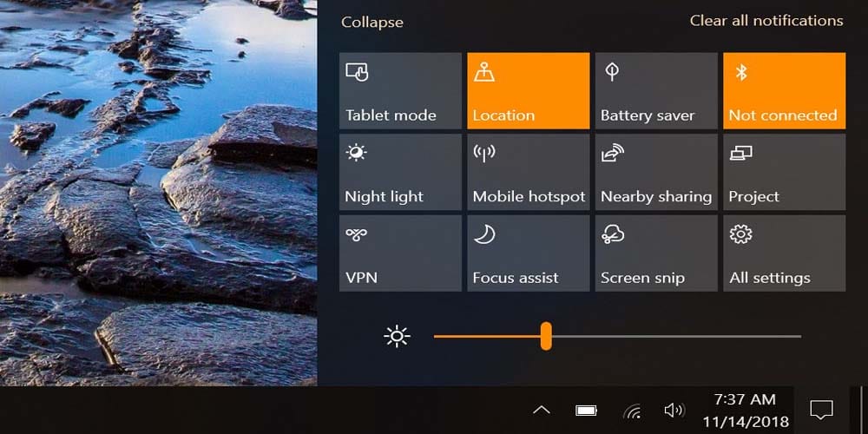The height and width of the screenshot is (434, 868).
Task: Start a Screen snip
Action: click(655, 253)
